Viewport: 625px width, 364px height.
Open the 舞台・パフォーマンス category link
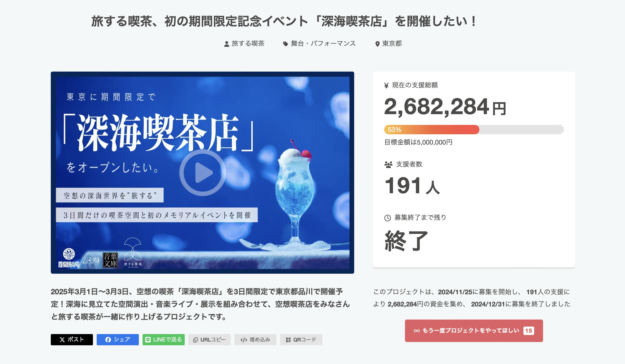coord(323,44)
